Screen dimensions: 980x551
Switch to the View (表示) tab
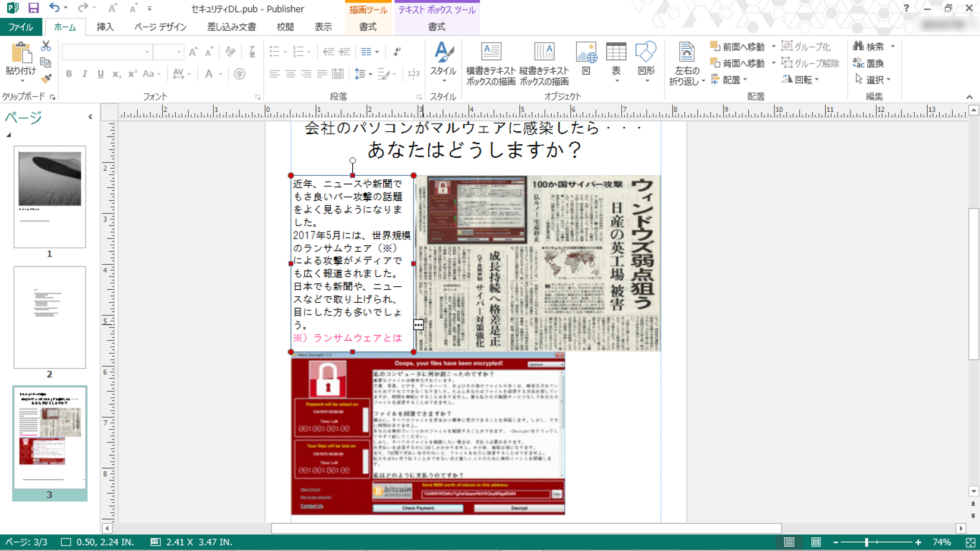(x=323, y=27)
